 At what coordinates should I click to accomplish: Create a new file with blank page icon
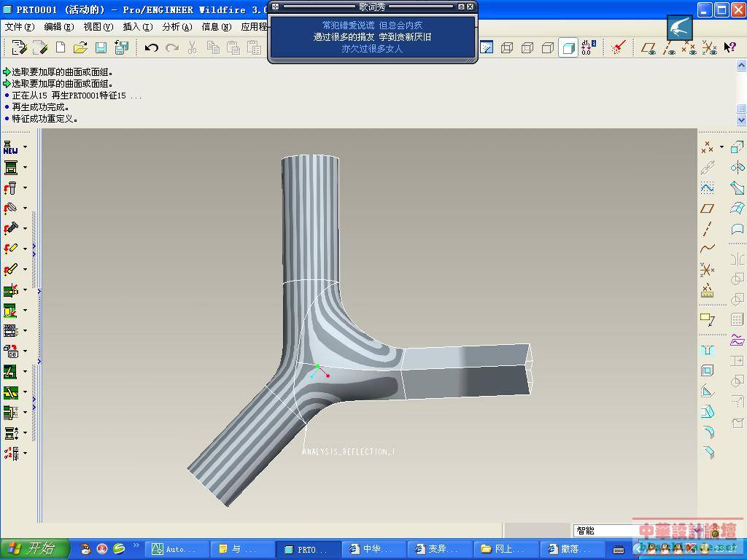[x=61, y=48]
